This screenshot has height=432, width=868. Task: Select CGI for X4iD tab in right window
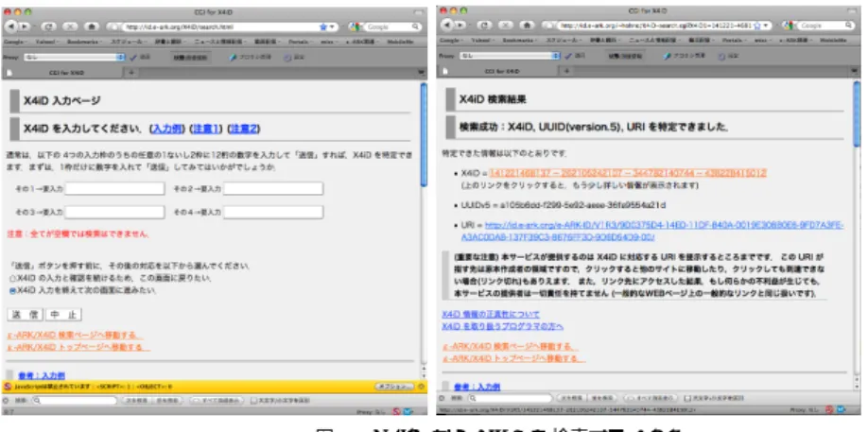[x=501, y=71]
